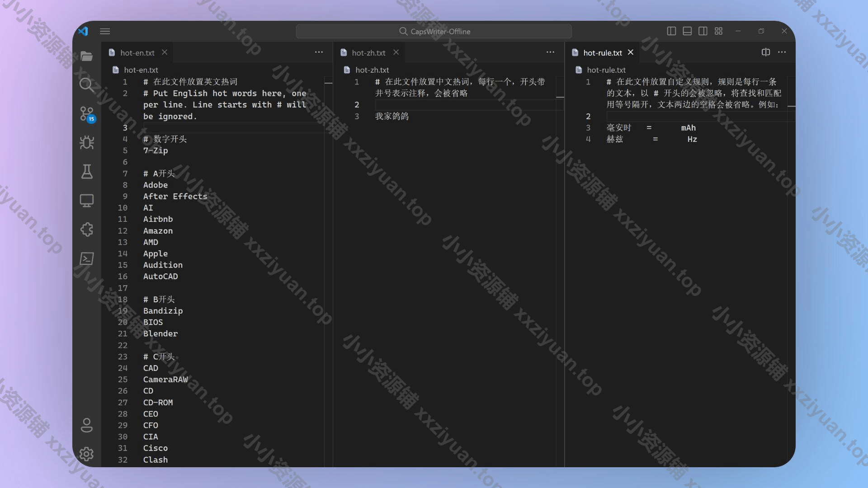
Task: Open the hamburger application menu
Action: 105,31
